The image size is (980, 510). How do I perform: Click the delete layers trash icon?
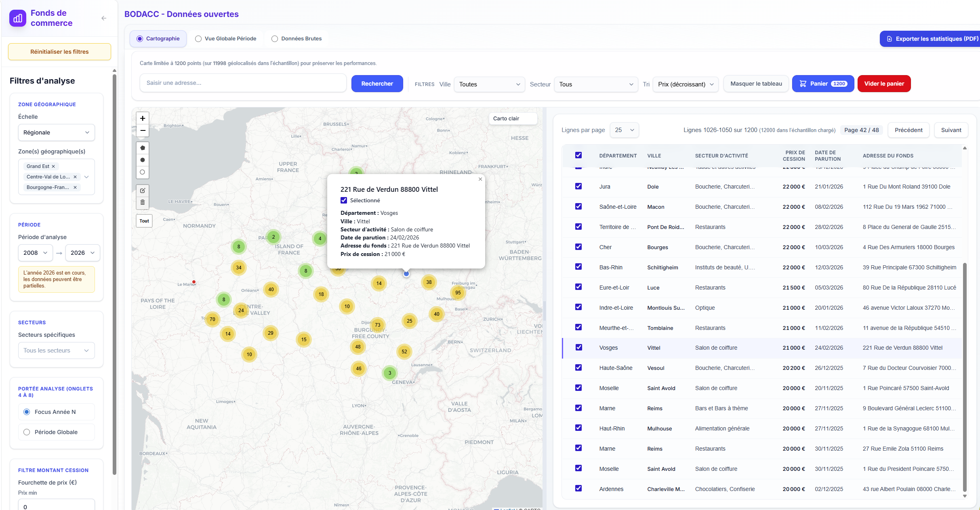[143, 202]
